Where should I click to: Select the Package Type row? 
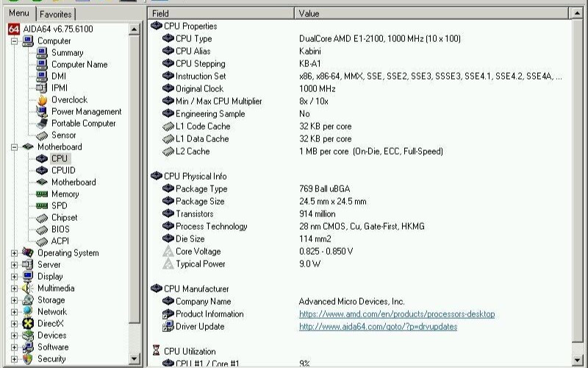pos(360,189)
